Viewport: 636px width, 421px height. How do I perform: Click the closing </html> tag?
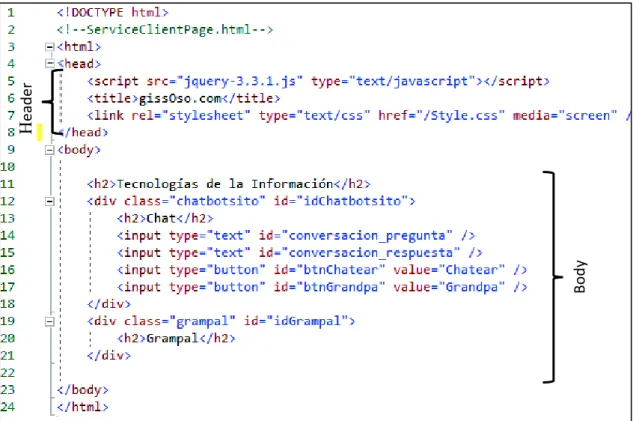pos(83,407)
